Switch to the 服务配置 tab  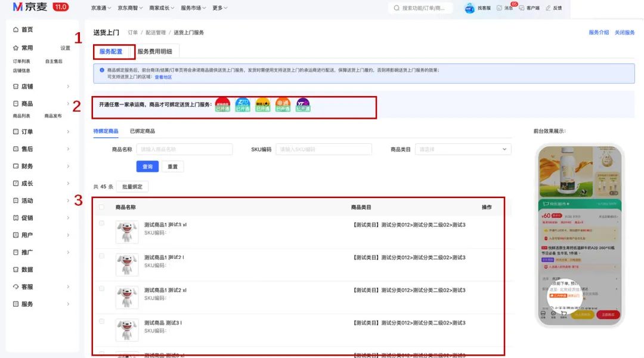point(111,51)
